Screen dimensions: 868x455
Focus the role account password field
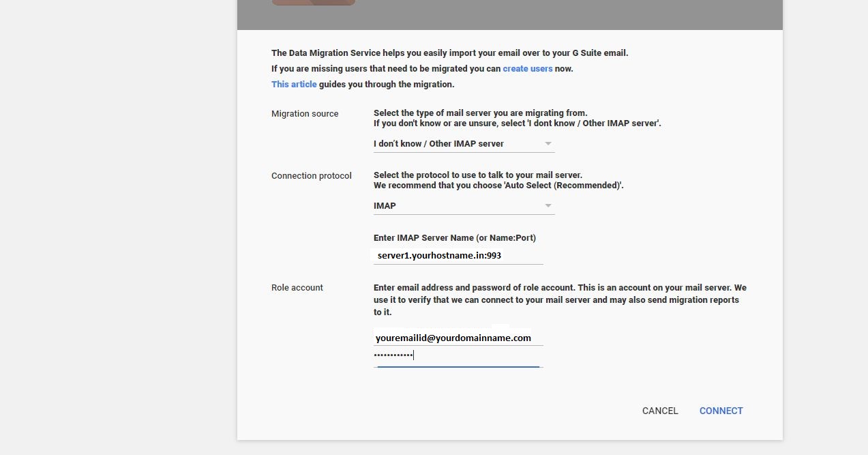458,355
